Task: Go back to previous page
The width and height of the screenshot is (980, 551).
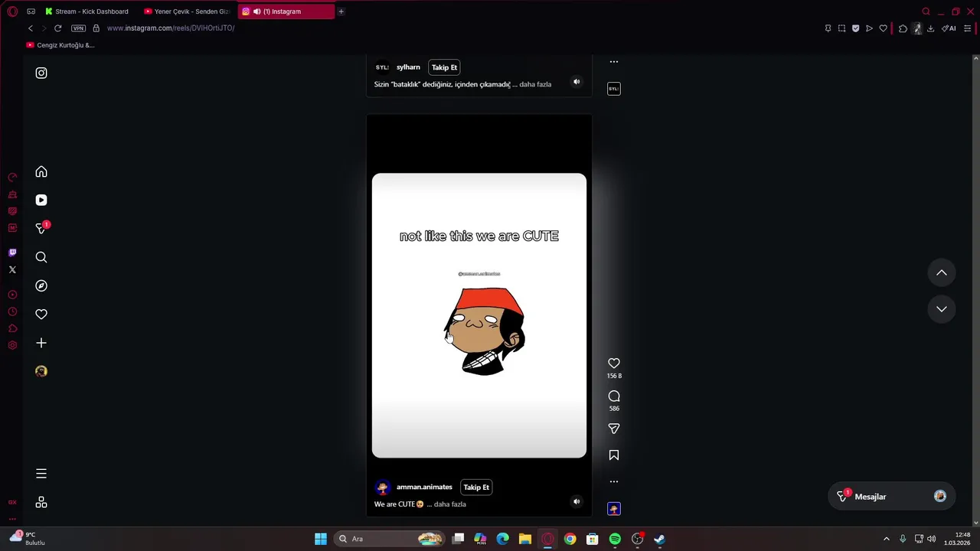Action: click(x=31, y=28)
